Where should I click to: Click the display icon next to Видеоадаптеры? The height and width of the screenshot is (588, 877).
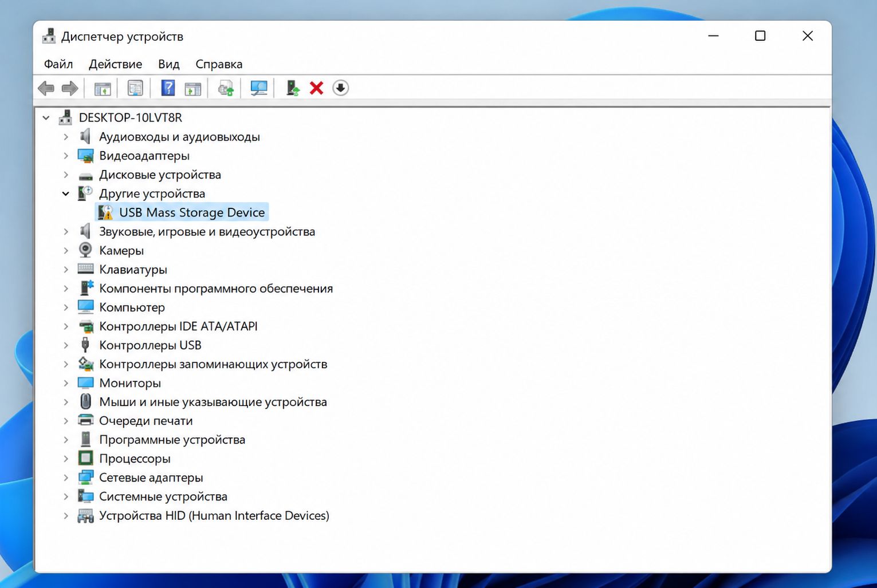coord(85,156)
